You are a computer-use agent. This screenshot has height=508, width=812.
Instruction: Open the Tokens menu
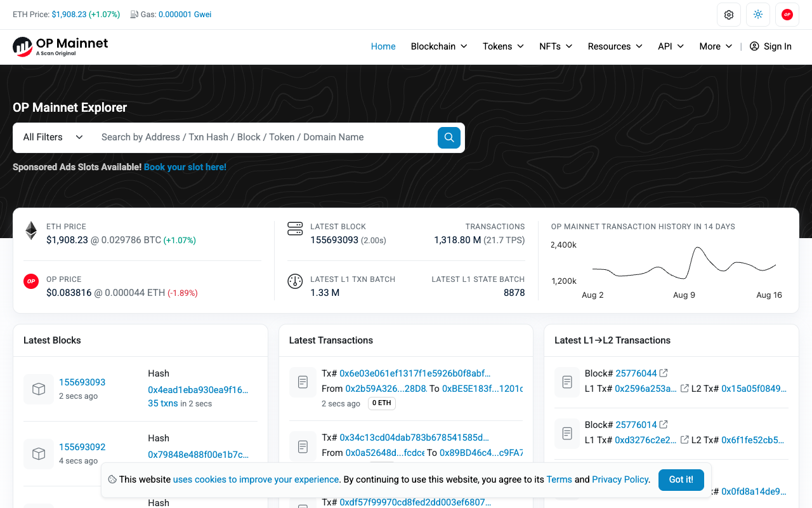pyautogui.click(x=503, y=46)
